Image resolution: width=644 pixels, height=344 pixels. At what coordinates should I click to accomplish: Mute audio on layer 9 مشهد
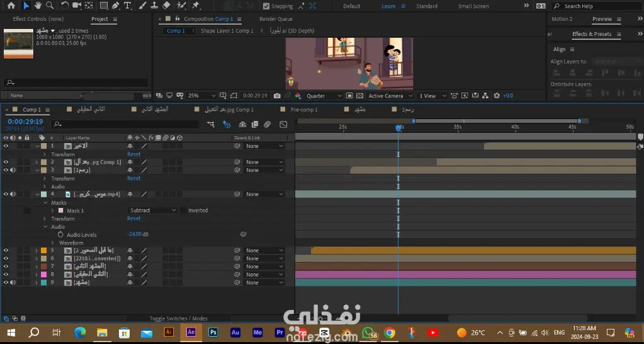(13, 282)
